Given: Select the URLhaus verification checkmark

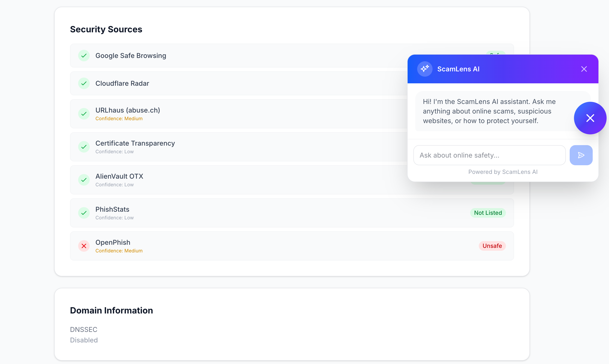Looking at the screenshot, I should point(84,114).
